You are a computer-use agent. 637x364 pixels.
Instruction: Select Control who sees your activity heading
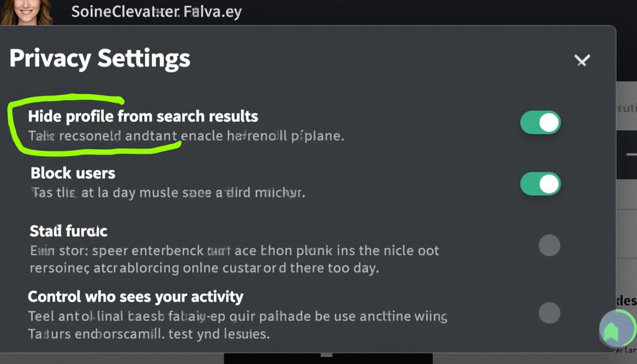click(136, 297)
